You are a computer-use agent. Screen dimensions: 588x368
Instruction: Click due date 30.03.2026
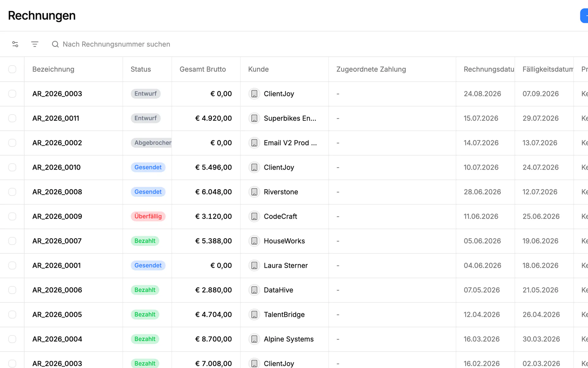coord(541,339)
